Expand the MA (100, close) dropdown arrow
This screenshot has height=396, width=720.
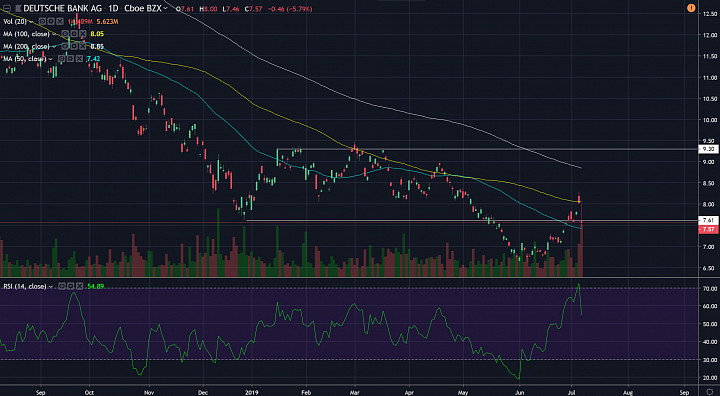54,34
